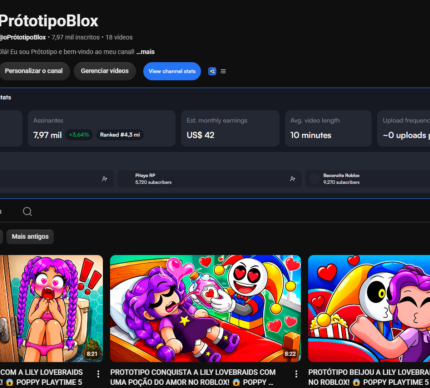Click the 18 vídeos count
This screenshot has width=430, height=388.
tap(119, 37)
